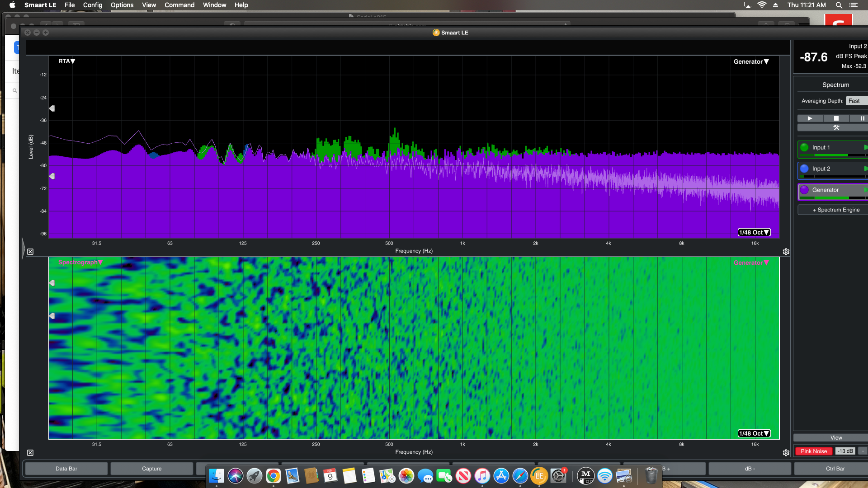Toggle the Pink Noise generator on or off
This screenshot has height=488, width=868.
coord(813,451)
